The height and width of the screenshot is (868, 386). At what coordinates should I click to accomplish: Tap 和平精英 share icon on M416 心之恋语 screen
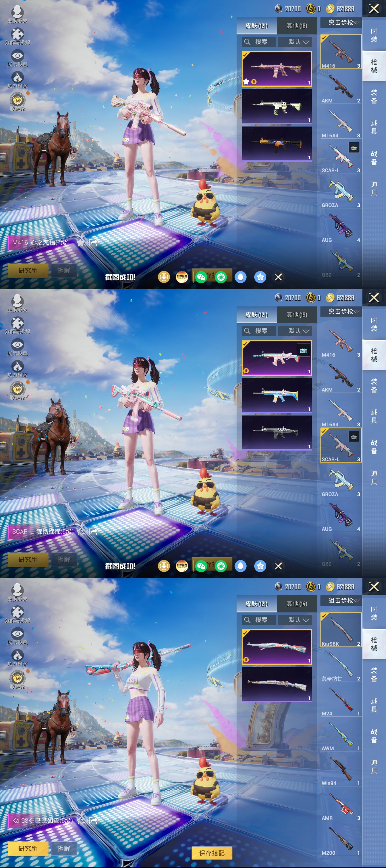(x=182, y=277)
